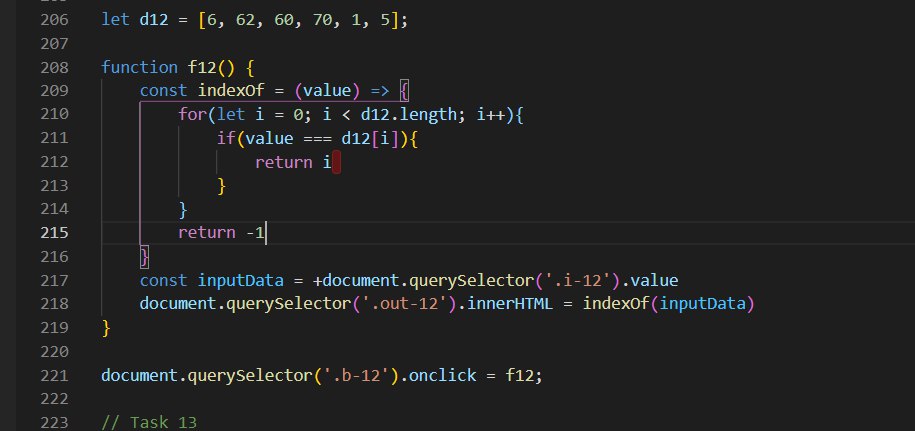Click 'd12.length' in the for loop
Image resolution: width=915 pixels, height=431 pixels.
click(x=408, y=115)
